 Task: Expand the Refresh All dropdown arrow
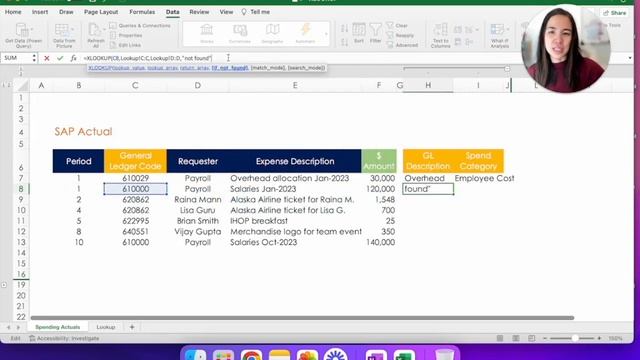pyautogui.click(x=103, y=29)
